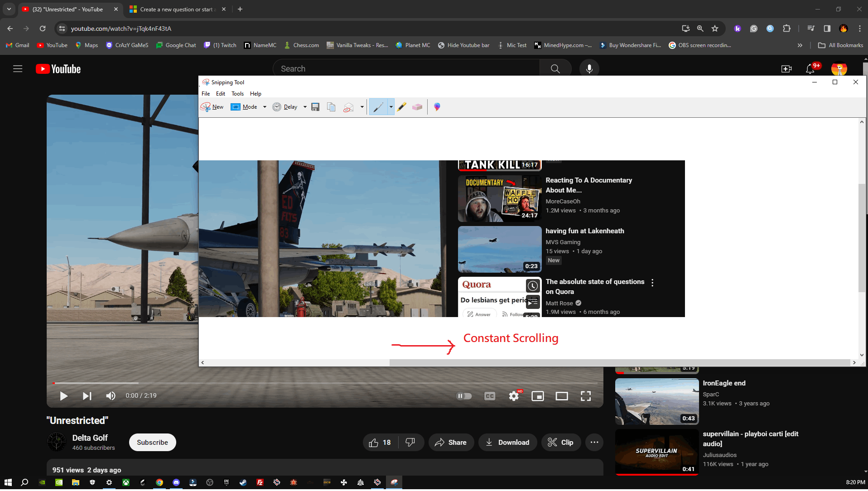The height and width of the screenshot is (491, 868).
Task: Subscribe to Delta Golf channel
Action: (152, 443)
